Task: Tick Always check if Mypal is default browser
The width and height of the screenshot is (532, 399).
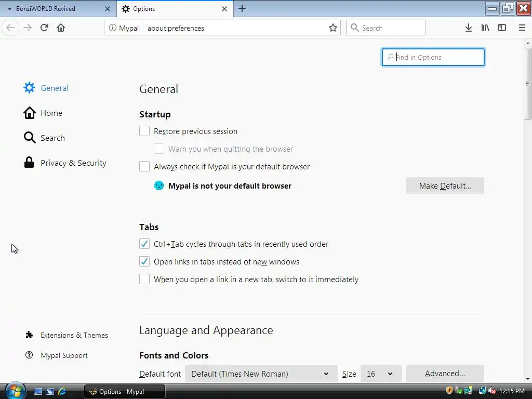Action: click(144, 166)
